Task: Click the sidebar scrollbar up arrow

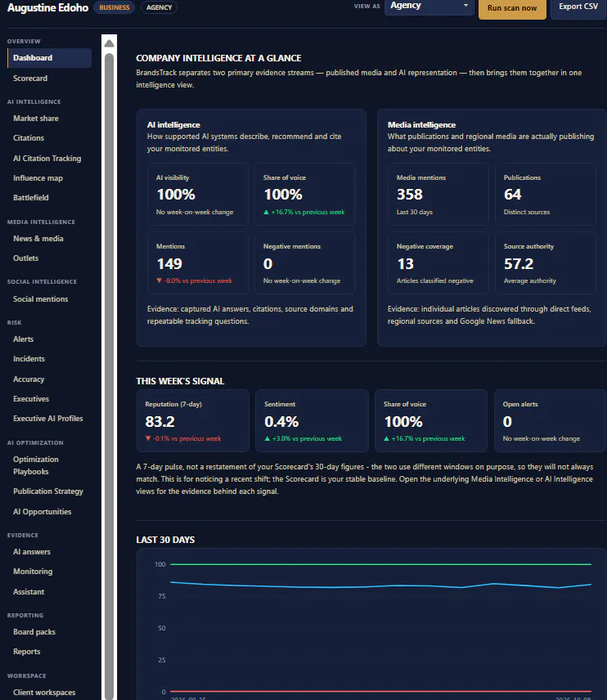Action: (x=109, y=43)
